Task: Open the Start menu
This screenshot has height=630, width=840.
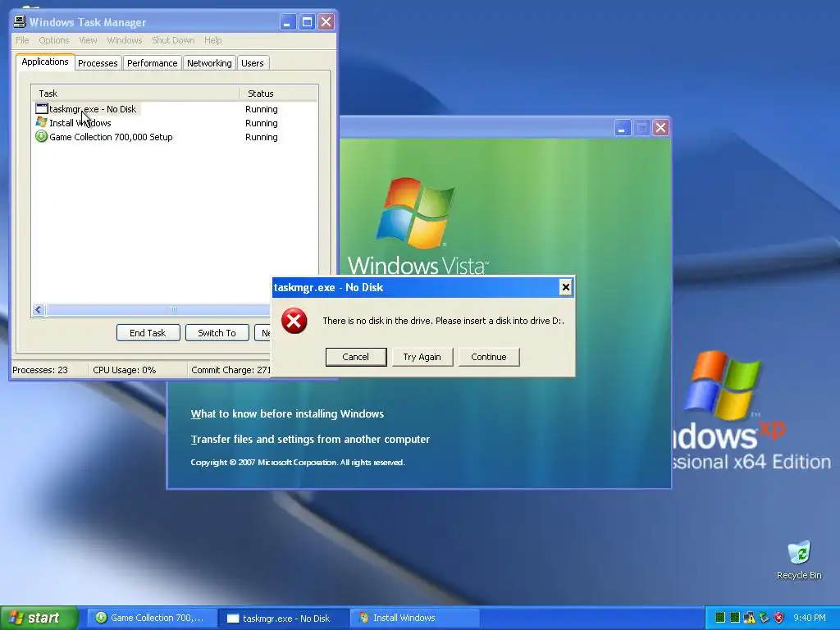Action: [x=39, y=618]
